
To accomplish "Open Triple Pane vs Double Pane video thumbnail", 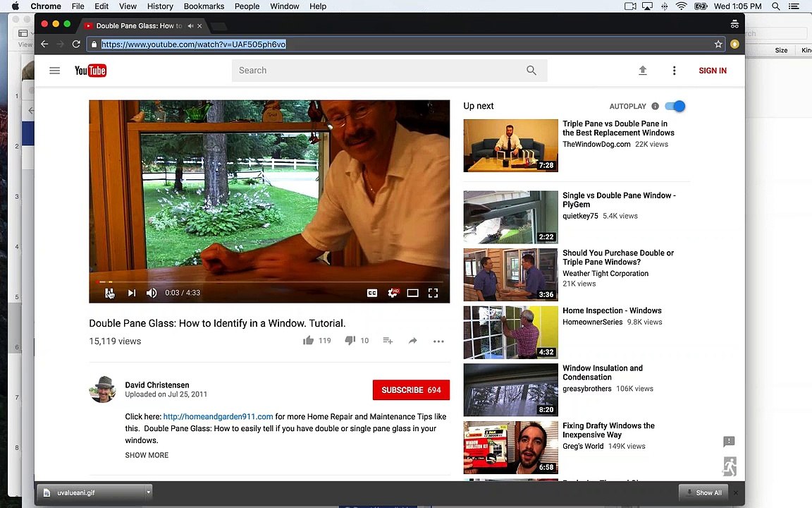I will [510, 145].
